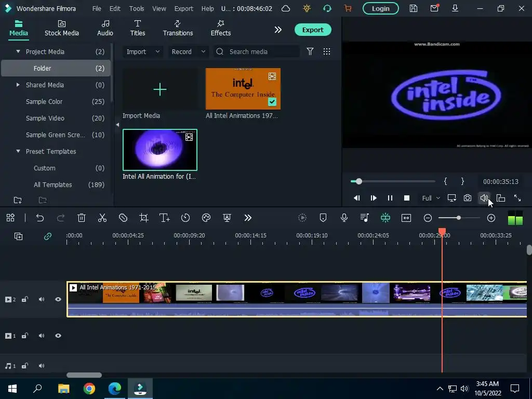The image size is (532, 399).
Task: Open the headset support icon
Action: tap(327, 8)
